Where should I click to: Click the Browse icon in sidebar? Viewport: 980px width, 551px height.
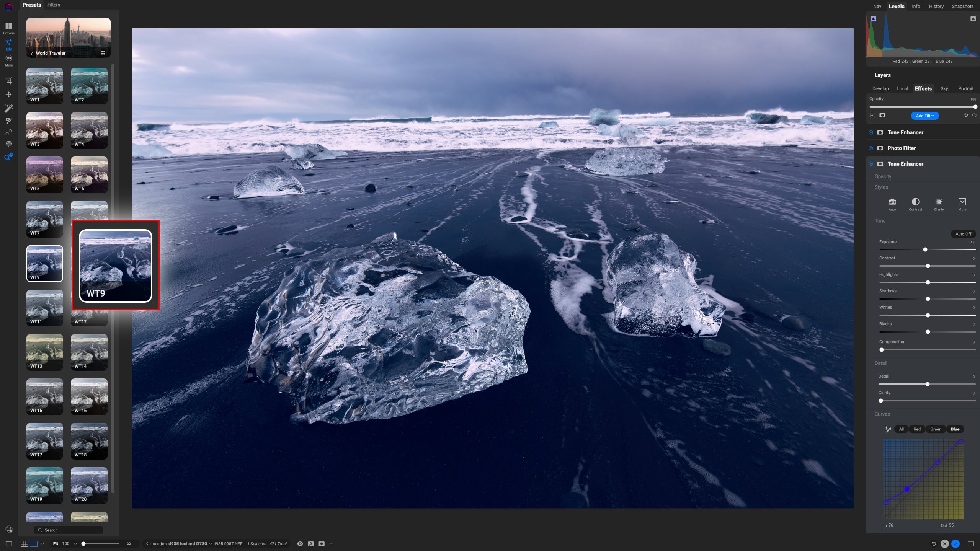(x=9, y=28)
